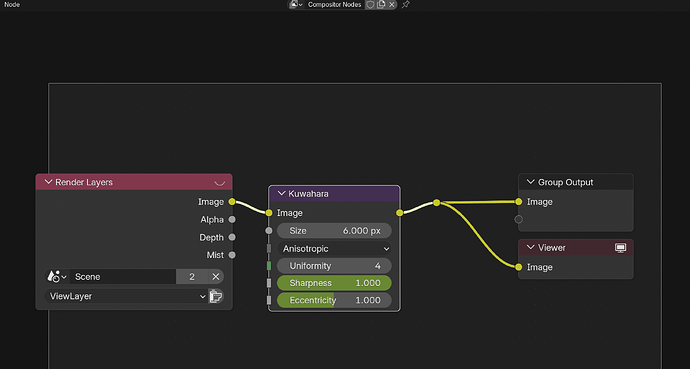Click the Kuwahara Size input socket

[x=269, y=230]
